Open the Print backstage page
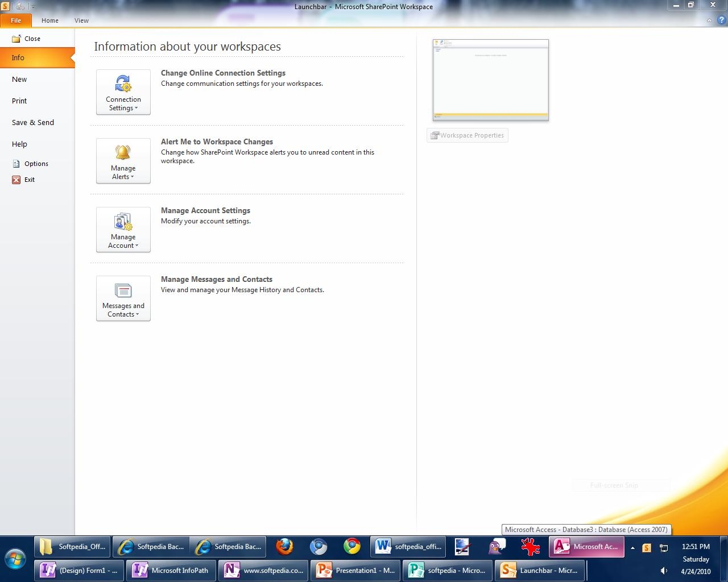Screen dimensions: 728x582 pyautogui.click(x=19, y=101)
